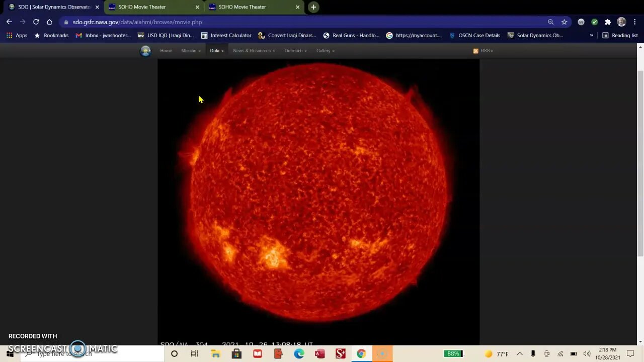Expand the Data dropdown menu

coord(217,51)
